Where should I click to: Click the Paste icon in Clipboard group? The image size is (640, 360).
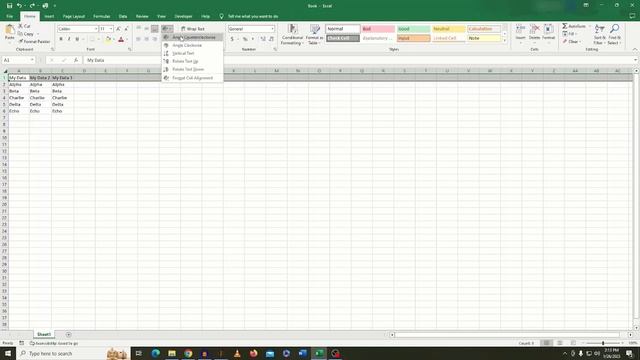coord(9,30)
